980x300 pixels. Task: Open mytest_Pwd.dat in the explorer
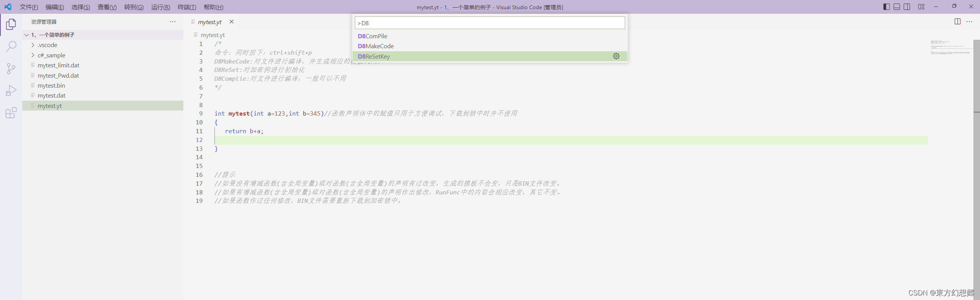tap(103, 75)
